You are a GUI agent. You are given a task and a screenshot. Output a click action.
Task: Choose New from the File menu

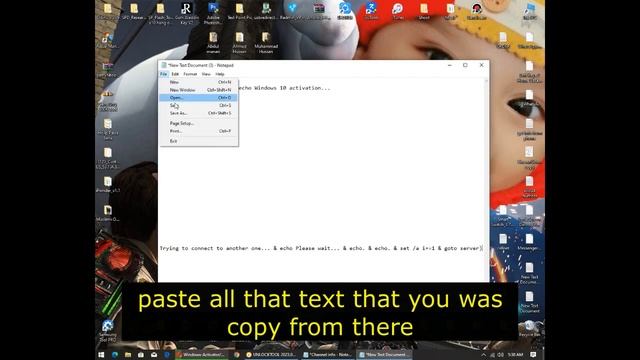coord(198,82)
